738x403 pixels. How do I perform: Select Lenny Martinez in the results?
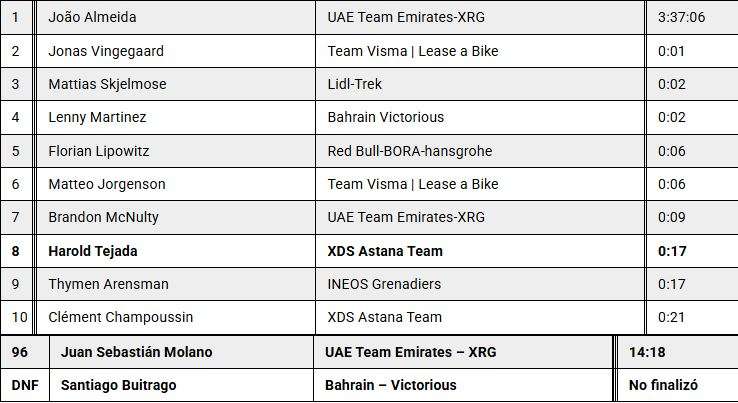click(97, 117)
